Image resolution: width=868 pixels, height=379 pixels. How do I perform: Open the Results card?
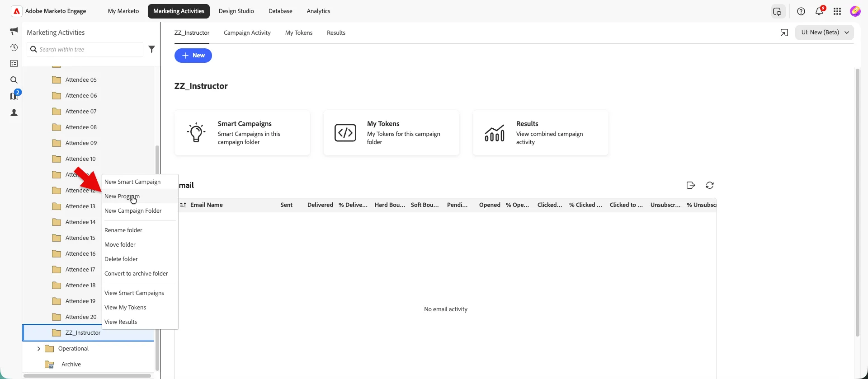coord(541,133)
